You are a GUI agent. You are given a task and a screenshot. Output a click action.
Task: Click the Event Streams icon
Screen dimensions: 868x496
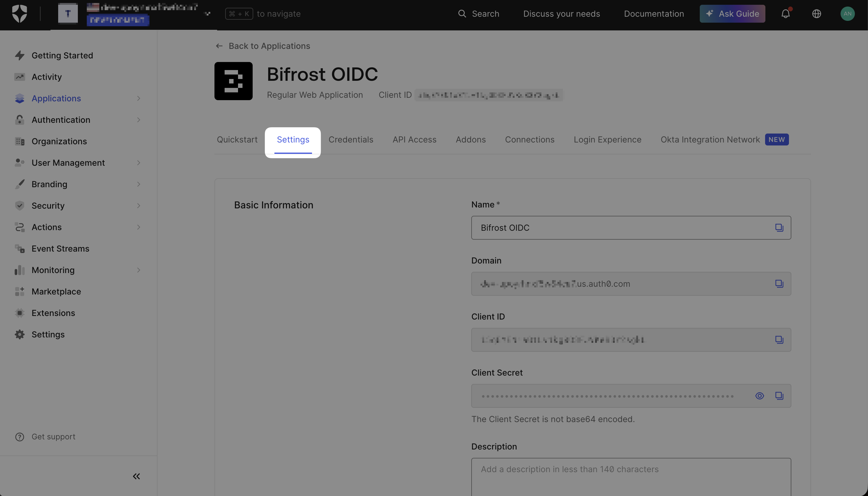click(19, 249)
